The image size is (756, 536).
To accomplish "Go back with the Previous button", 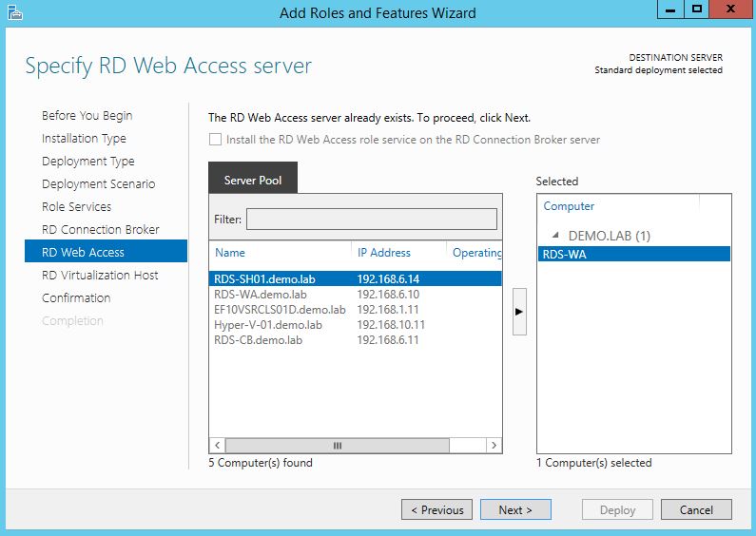I will click(x=436, y=510).
